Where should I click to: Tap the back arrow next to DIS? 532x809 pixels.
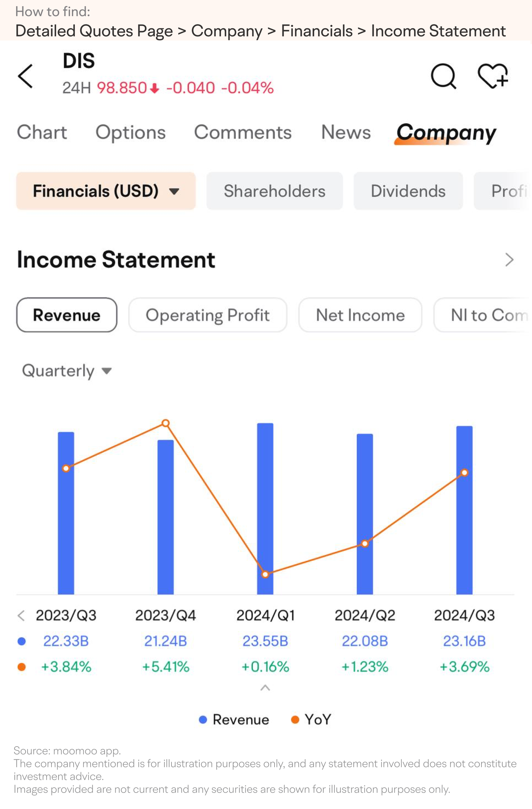[x=26, y=76]
